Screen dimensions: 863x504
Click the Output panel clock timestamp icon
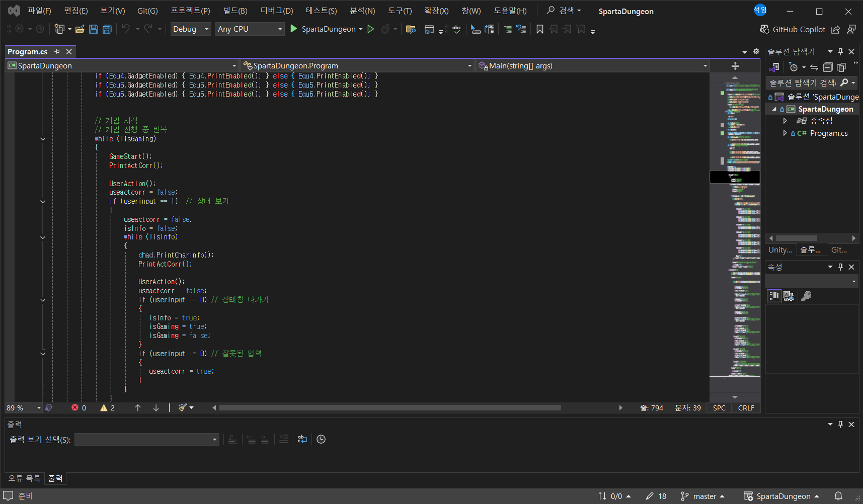point(321,439)
